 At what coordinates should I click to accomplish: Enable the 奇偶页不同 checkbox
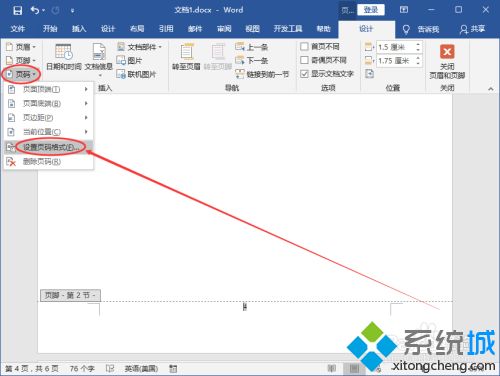(x=304, y=60)
